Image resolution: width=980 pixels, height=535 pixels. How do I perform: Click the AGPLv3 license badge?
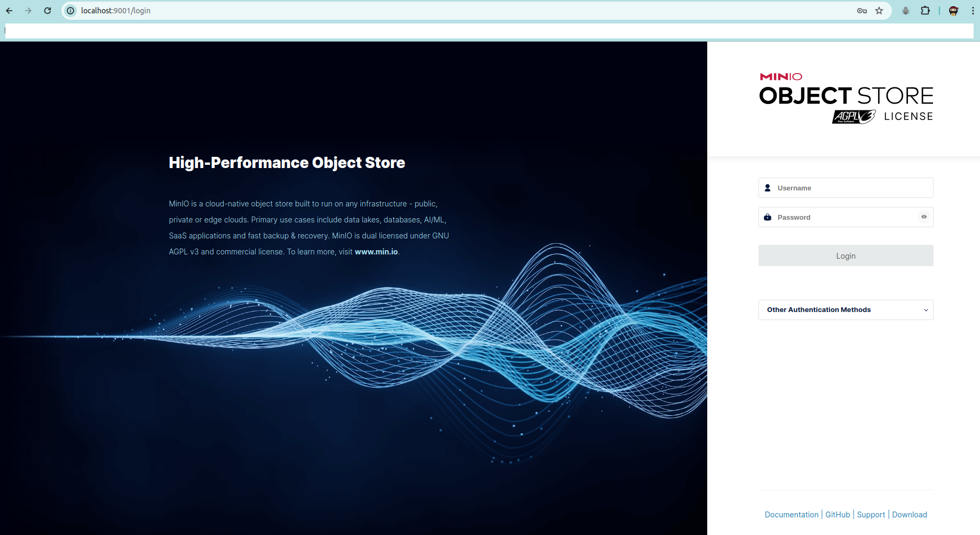(853, 117)
